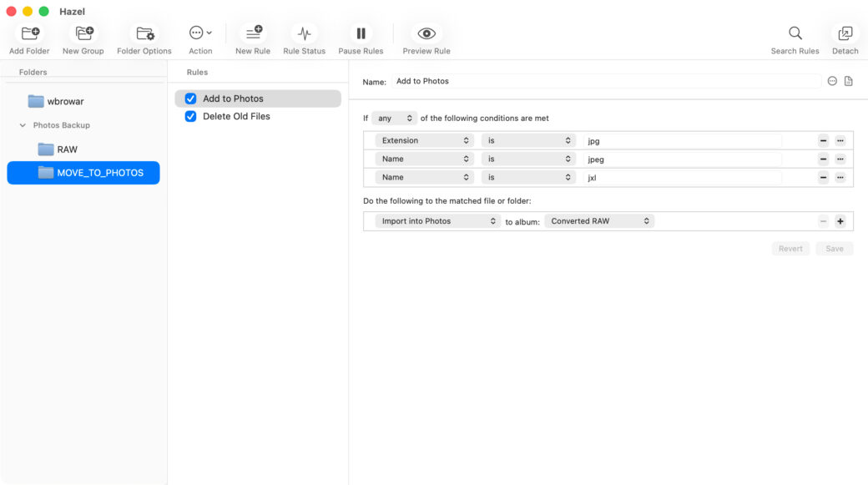Open the Name attribute dropdown for jpeg row
The image size is (868, 485).
pyautogui.click(x=424, y=159)
